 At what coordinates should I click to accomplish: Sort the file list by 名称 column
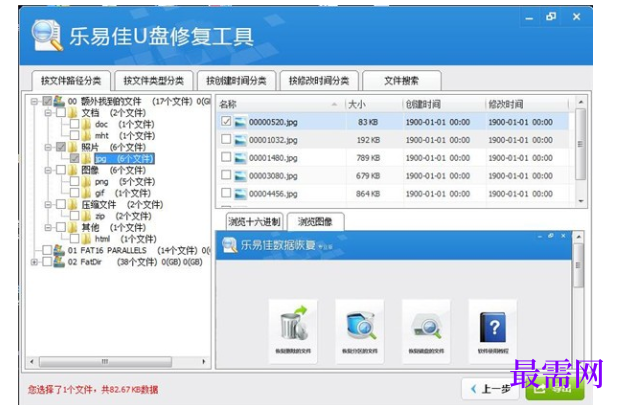(280, 104)
